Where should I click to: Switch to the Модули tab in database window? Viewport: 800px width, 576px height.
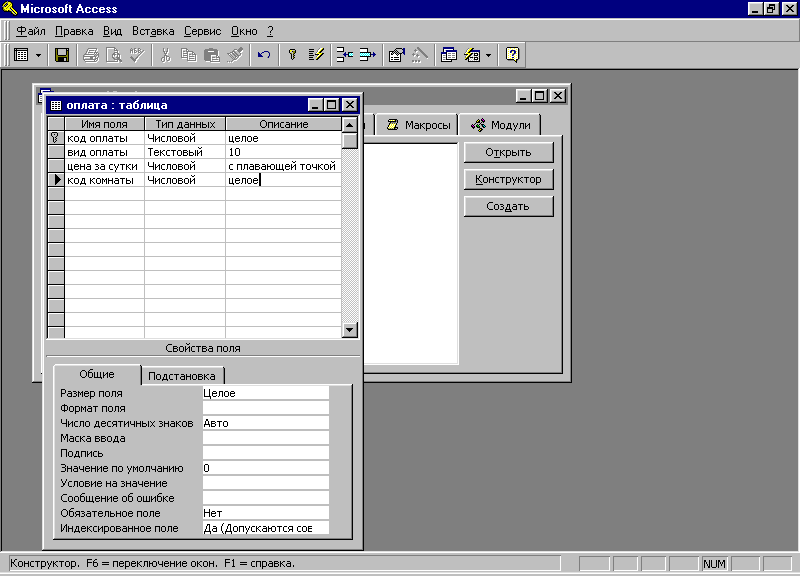point(500,125)
